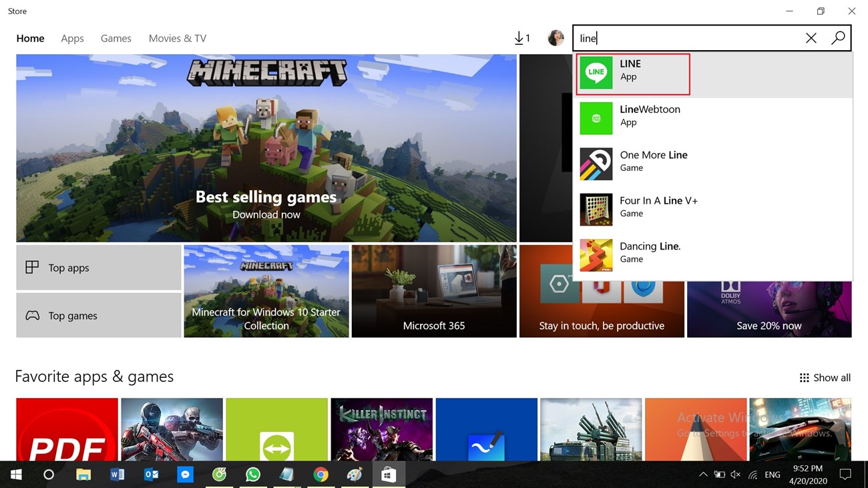
Task: Choose Dancing Line game suggestion
Action: tap(713, 255)
